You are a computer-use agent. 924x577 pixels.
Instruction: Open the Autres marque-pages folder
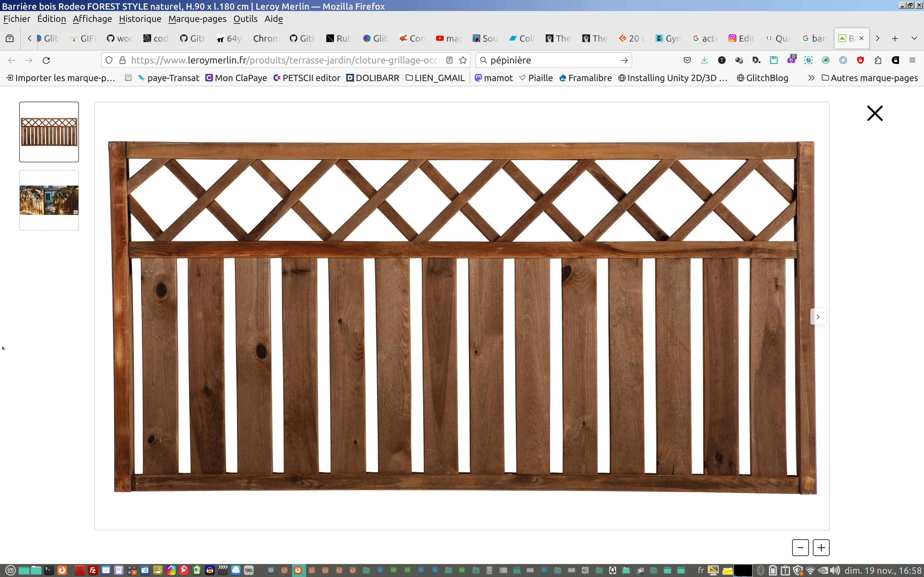(x=869, y=78)
